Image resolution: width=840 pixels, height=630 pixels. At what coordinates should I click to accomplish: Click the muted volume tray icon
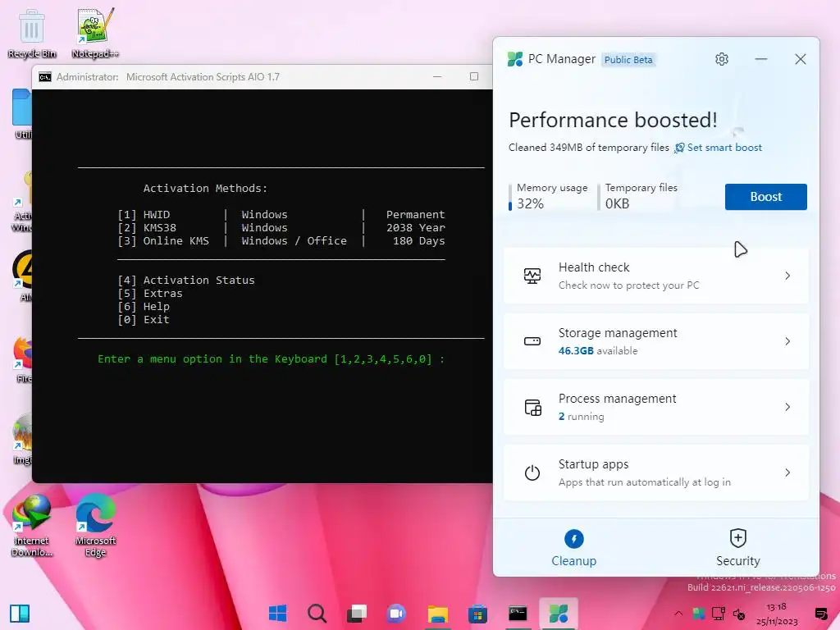point(739,614)
